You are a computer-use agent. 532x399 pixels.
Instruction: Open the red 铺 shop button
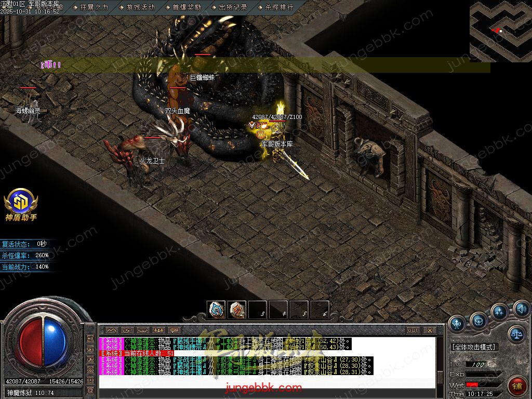coord(517,386)
